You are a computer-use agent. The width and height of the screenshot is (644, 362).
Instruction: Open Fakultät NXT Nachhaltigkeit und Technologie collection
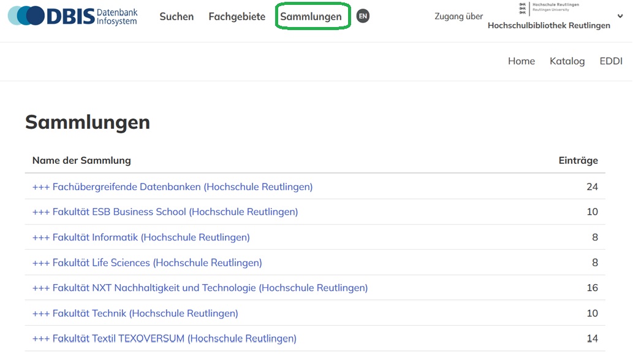[200, 288]
